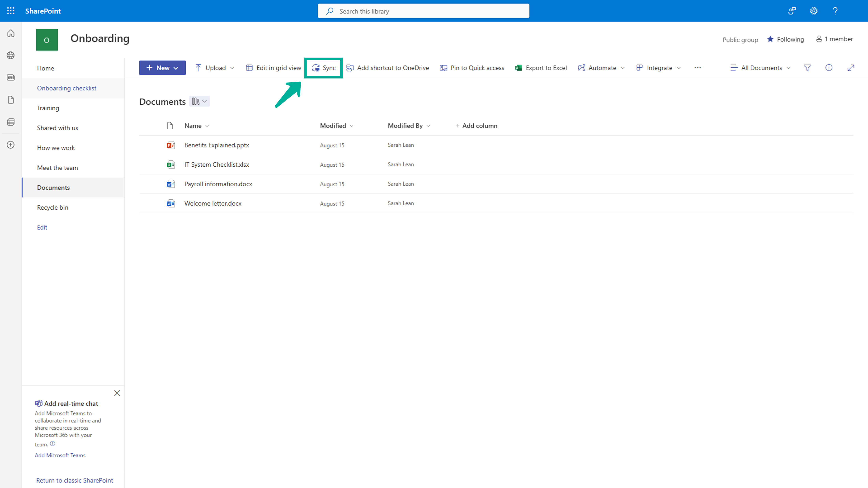Open the Microsoft 365 app launcher

tap(10, 11)
